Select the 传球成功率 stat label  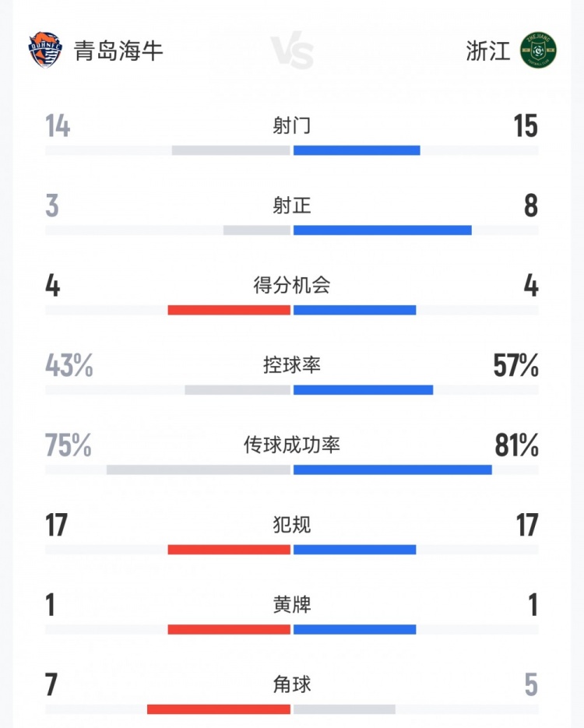tap(292, 445)
